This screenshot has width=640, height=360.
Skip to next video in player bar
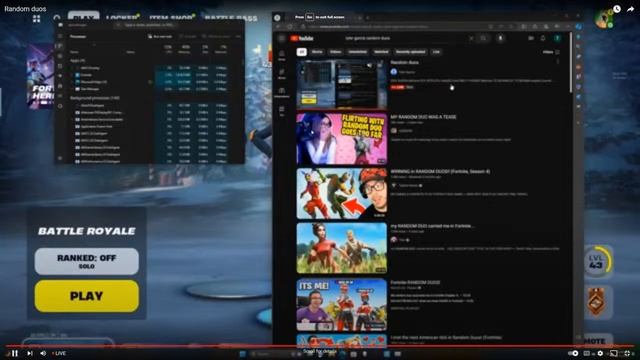(x=29, y=353)
